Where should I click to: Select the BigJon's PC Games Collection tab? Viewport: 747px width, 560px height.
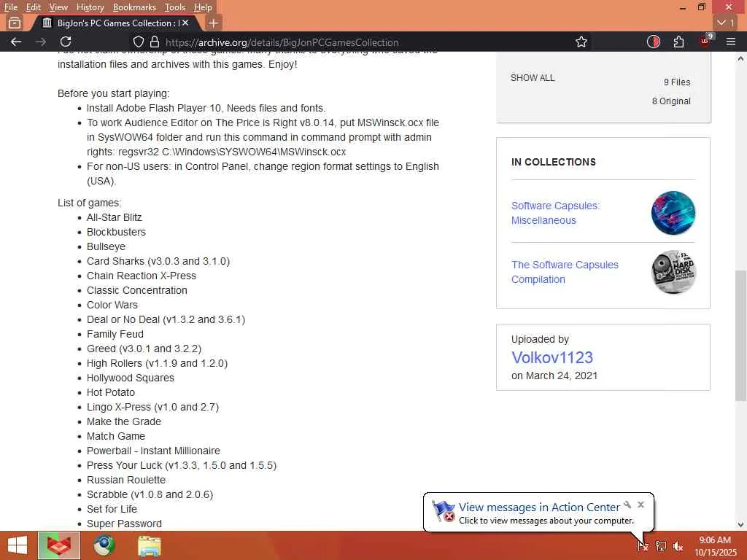tap(115, 23)
